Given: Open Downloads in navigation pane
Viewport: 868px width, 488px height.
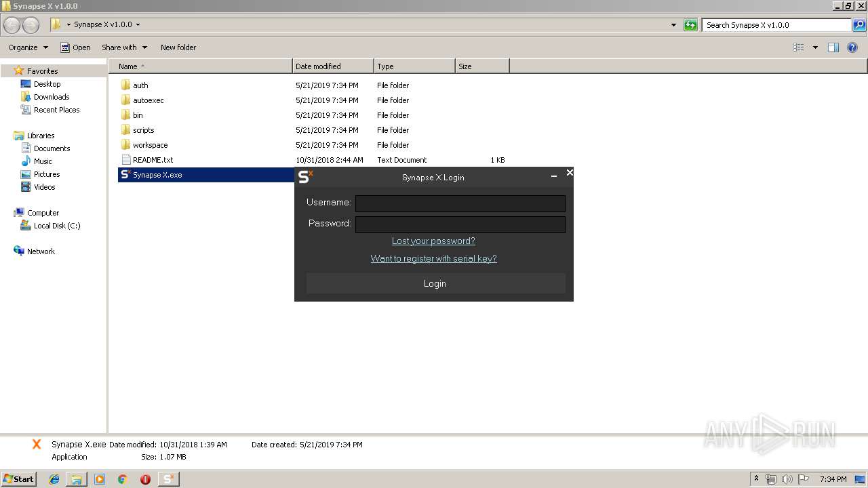Looking at the screenshot, I should coord(52,97).
